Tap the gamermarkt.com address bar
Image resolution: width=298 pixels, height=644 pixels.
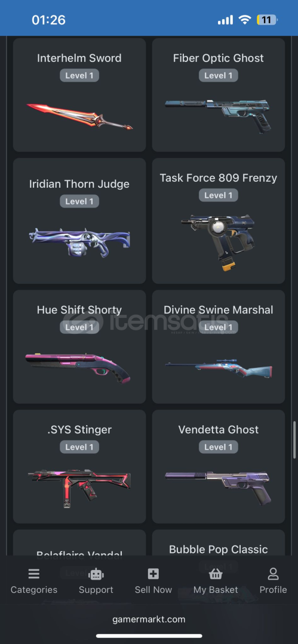[x=149, y=619]
